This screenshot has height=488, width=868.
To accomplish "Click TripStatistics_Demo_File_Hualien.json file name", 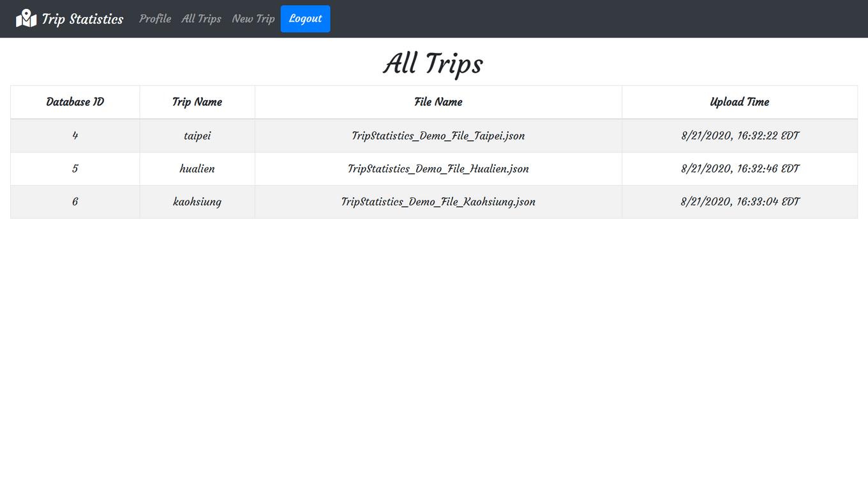I will coord(438,169).
